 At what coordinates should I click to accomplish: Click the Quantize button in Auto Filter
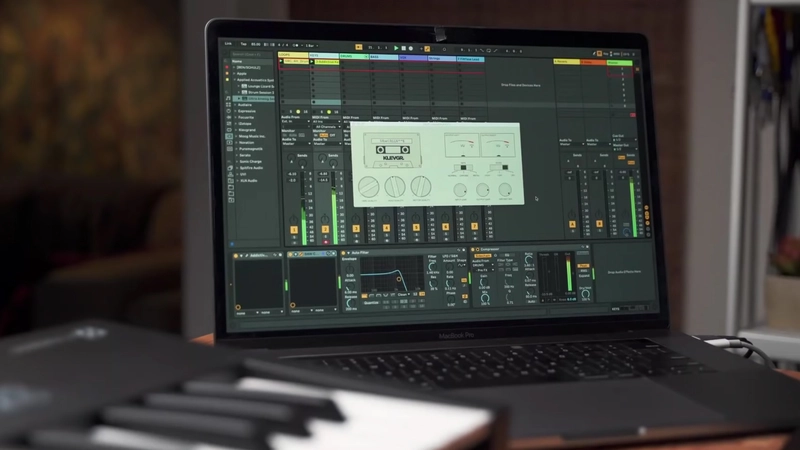click(x=371, y=303)
